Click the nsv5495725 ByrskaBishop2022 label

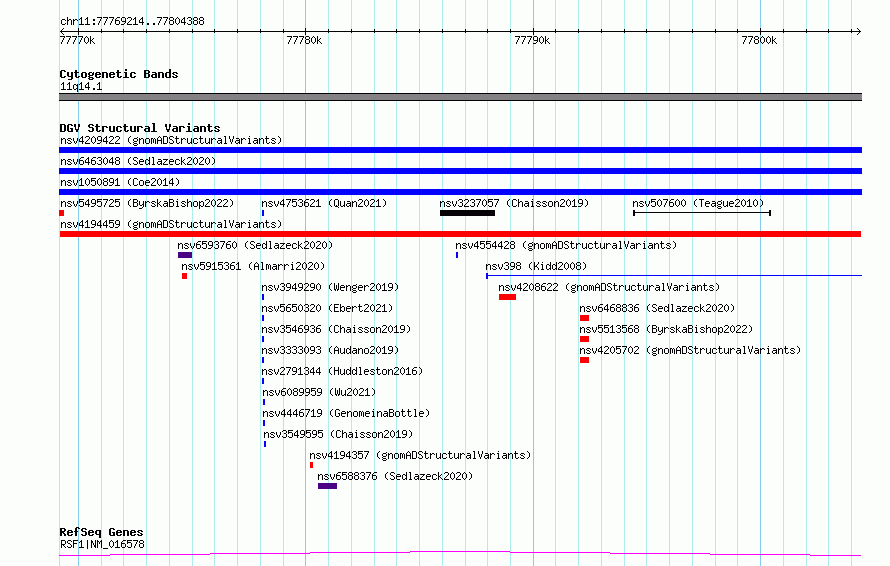coord(147,203)
